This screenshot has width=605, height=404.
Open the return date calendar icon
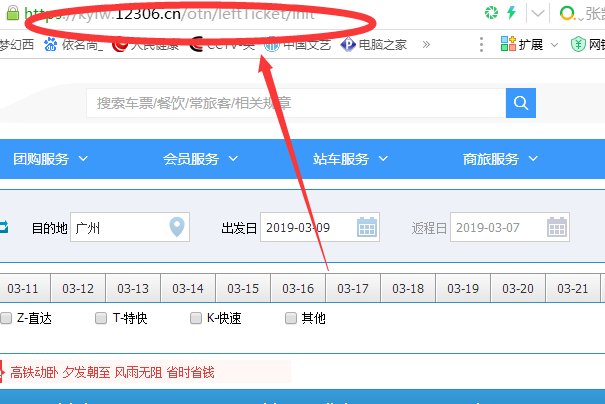(557, 227)
